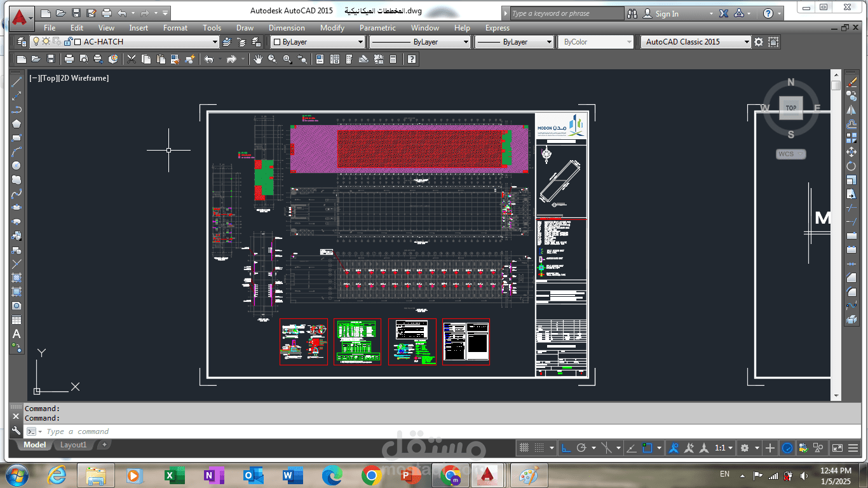Click the Workspace Settings gear icon
The width and height of the screenshot is (868, 488).
[x=759, y=42]
